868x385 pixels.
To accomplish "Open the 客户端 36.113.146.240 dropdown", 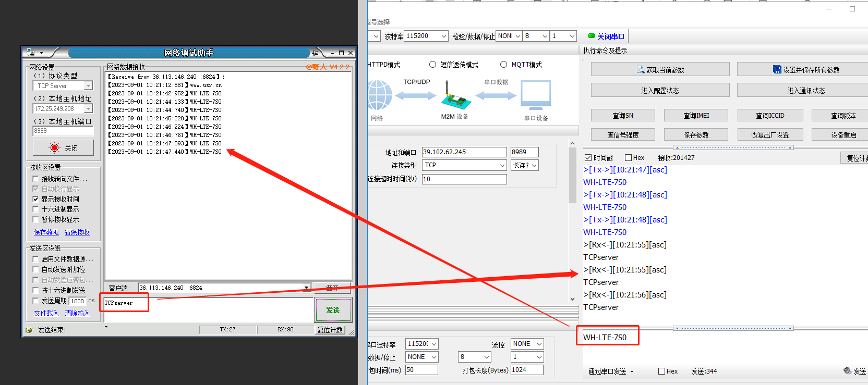I will pos(306,288).
